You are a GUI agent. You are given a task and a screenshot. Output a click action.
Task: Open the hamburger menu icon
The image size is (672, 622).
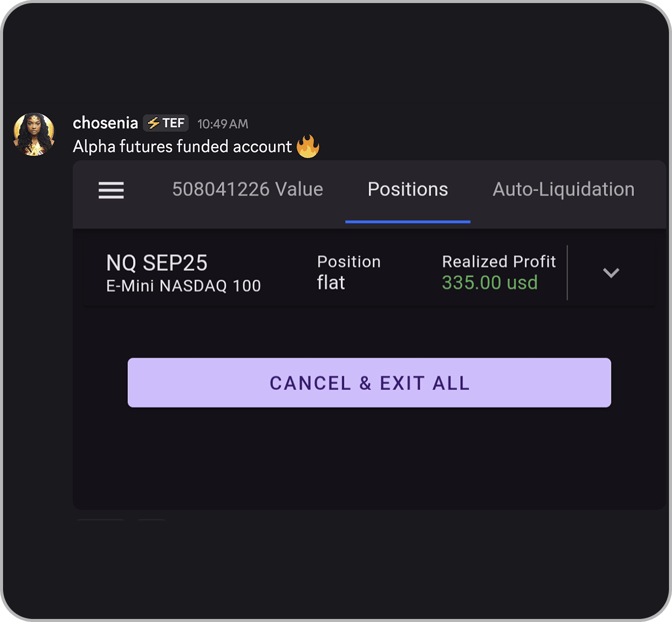point(111,190)
